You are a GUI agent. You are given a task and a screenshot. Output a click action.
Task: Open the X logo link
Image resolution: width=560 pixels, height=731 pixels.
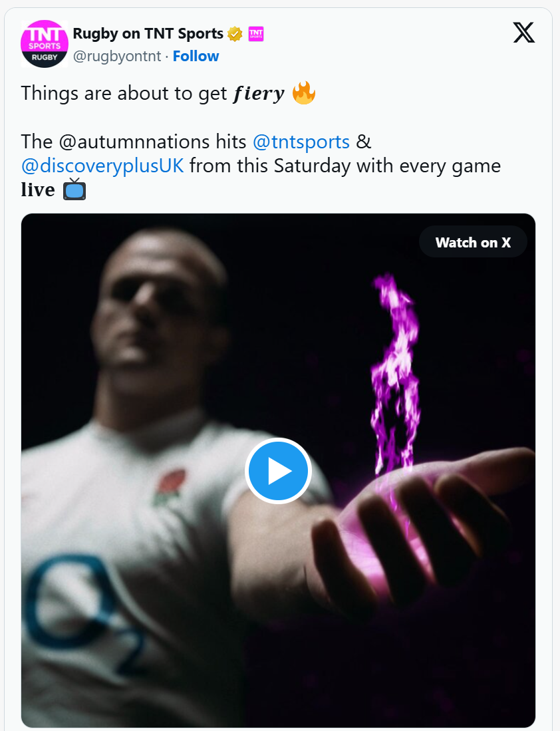point(524,32)
